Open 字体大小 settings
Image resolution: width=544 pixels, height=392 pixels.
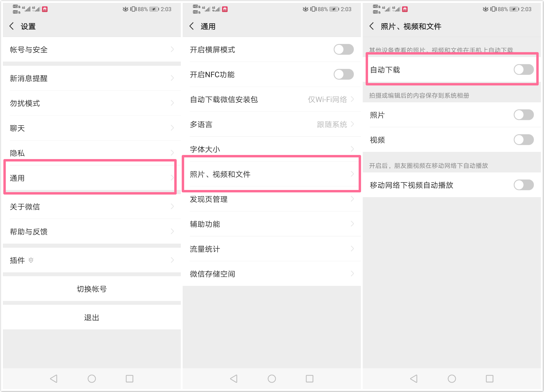(x=272, y=150)
